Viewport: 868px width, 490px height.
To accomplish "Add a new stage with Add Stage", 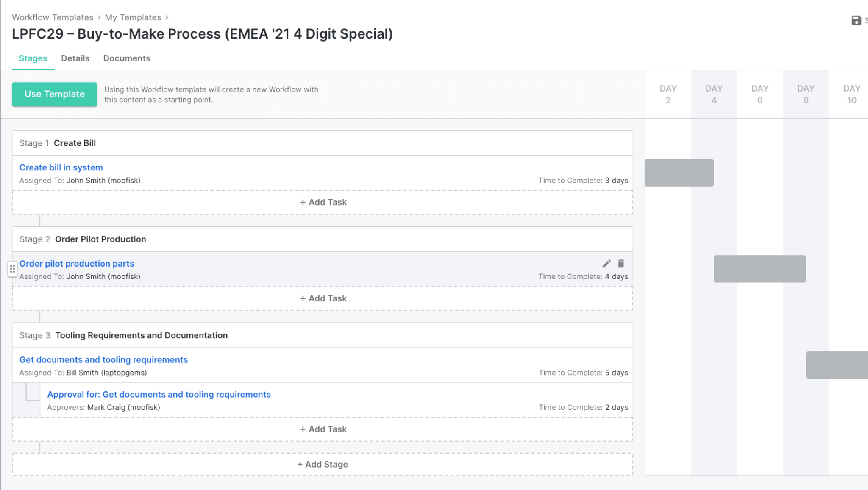I will pos(323,464).
